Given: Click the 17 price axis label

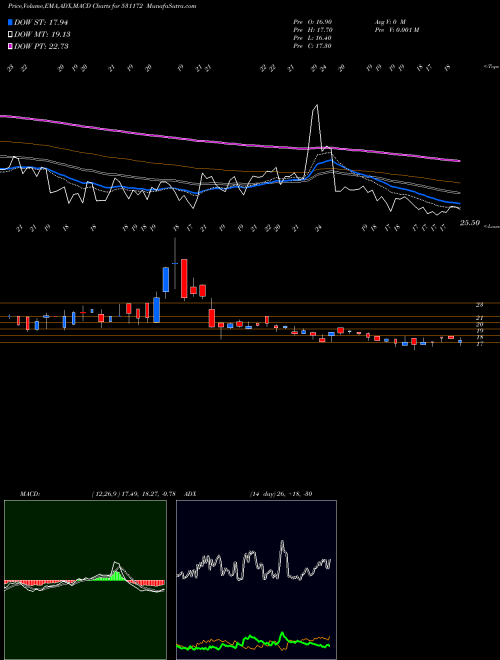Looking at the screenshot, I should tap(479, 344).
